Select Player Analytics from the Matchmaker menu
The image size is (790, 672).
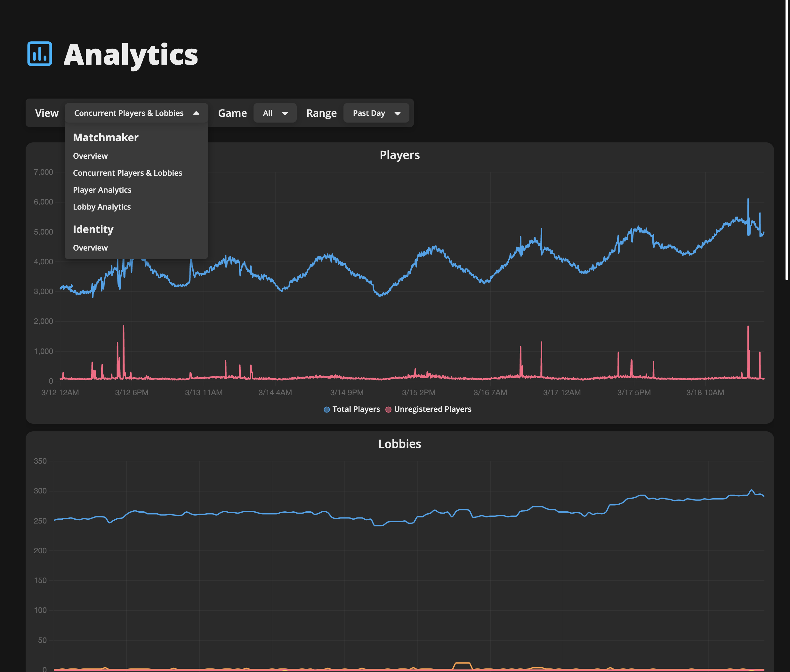coord(102,189)
